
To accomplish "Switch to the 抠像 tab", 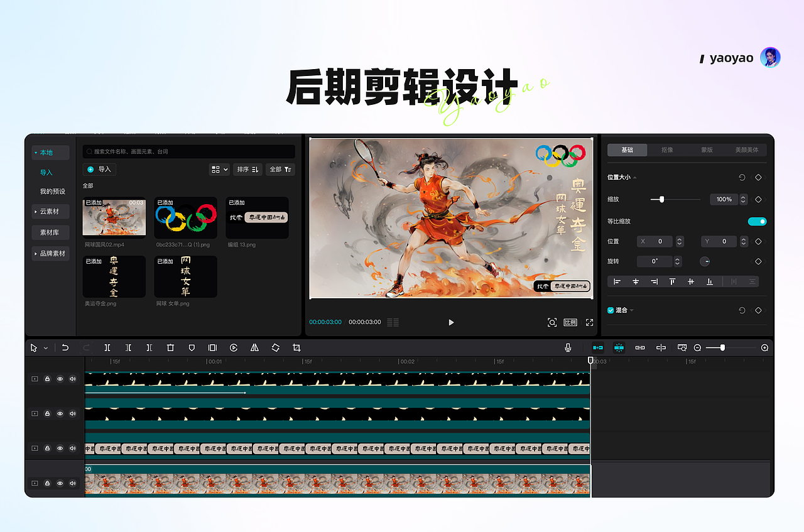I will pos(667,149).
